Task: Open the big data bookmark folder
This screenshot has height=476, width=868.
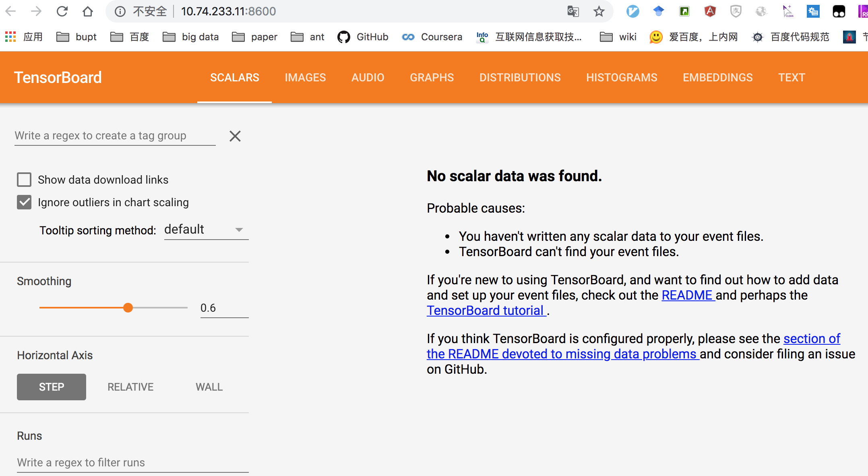Action: (191, 37)
